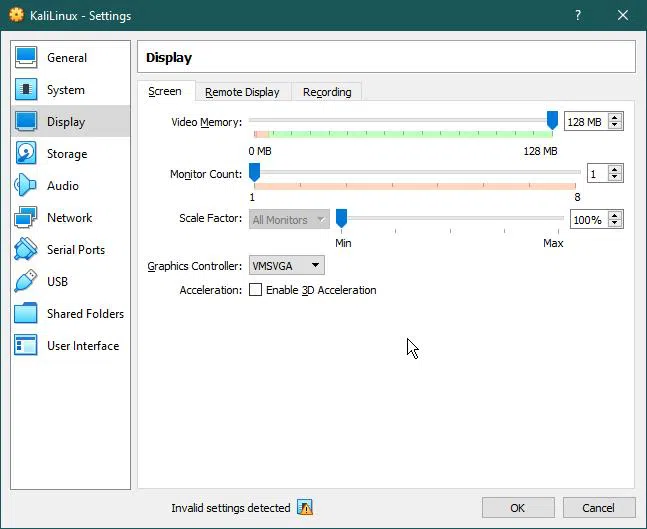Decrease Video Memory with down spinner arrow
Viewport: 647px width, 529px height.
[615, 125]
